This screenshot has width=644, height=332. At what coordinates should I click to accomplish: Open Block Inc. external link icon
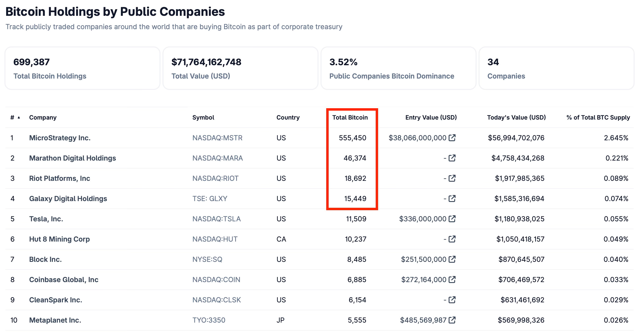point(452,259)
